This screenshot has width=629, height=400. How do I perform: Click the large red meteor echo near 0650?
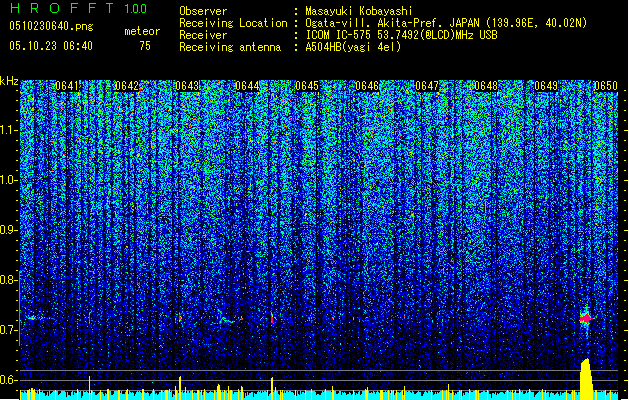click(x=586, y=319)
